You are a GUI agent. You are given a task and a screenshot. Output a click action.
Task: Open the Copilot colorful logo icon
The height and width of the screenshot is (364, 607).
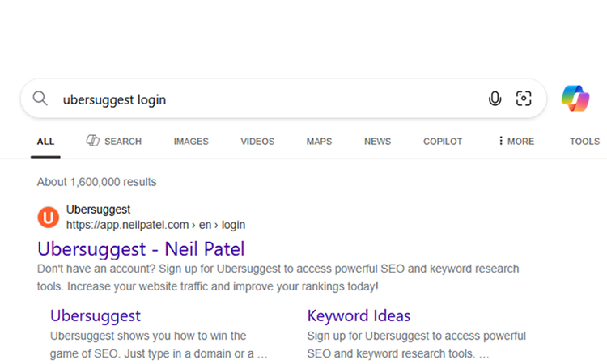point(575,98)
